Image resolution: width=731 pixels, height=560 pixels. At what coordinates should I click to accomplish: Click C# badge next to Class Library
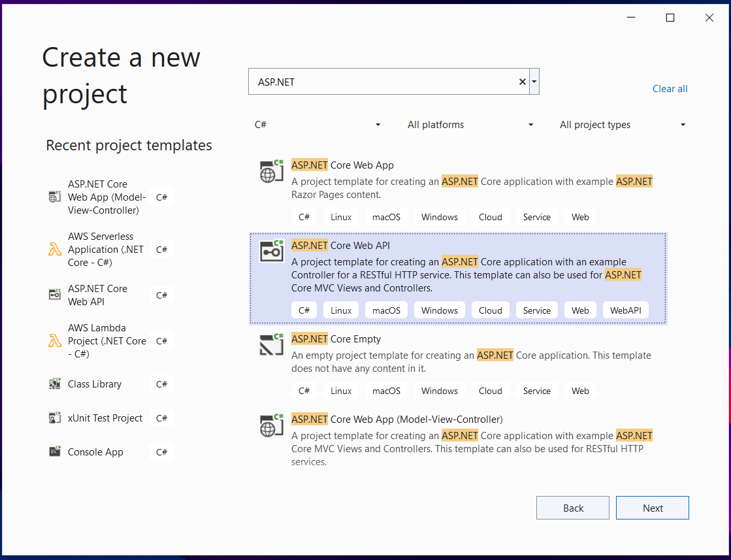(161, 384)
